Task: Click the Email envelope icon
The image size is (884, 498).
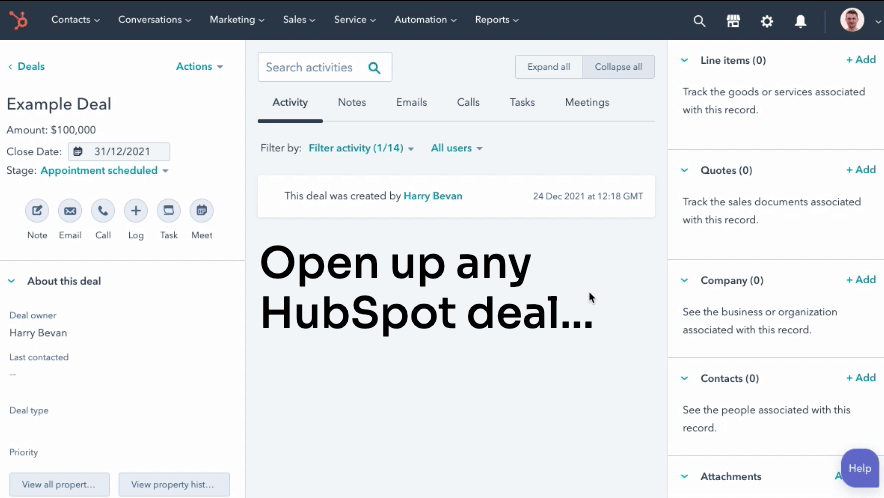Action: coord(70,210)
